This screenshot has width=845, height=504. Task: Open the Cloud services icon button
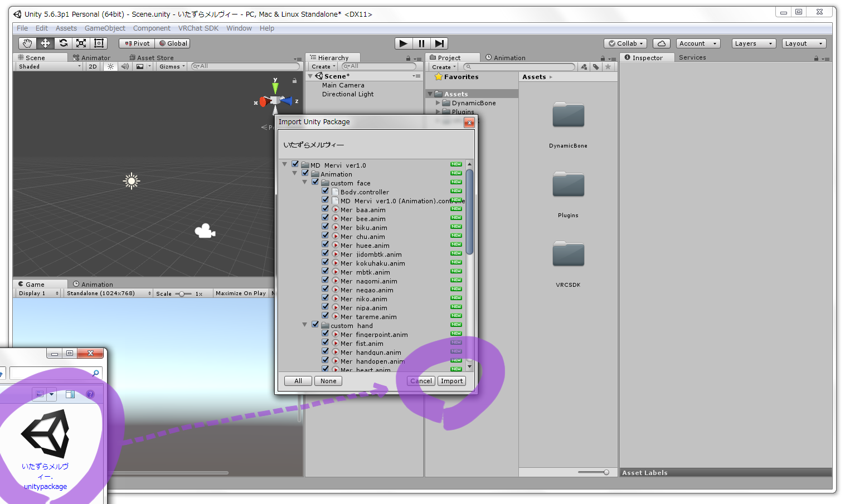pos(661,43)
